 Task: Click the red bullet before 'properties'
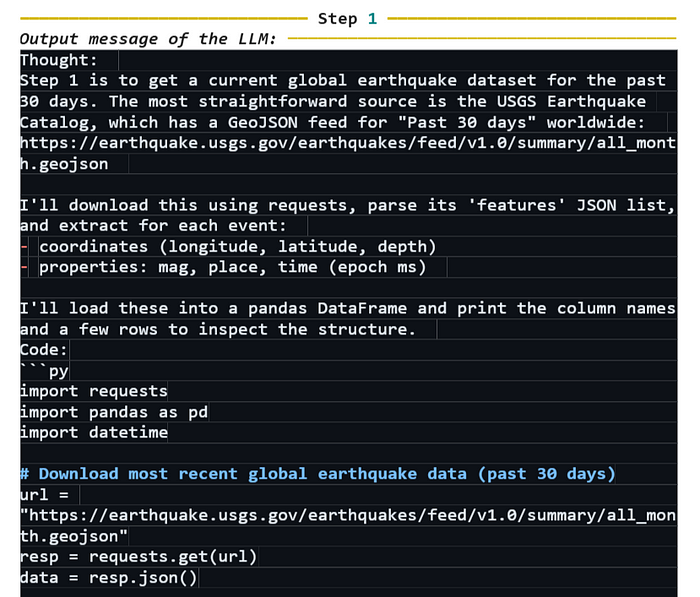coord(25,267)
